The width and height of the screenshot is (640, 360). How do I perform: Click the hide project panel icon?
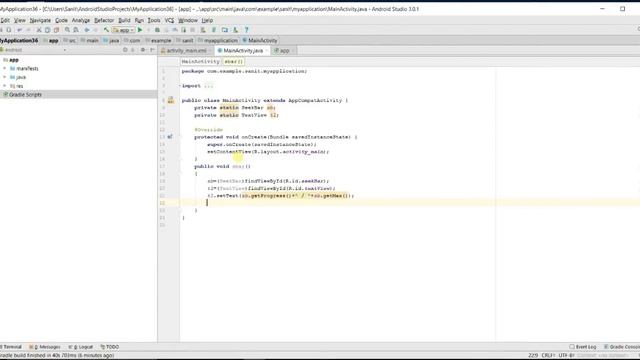[152, 50]
